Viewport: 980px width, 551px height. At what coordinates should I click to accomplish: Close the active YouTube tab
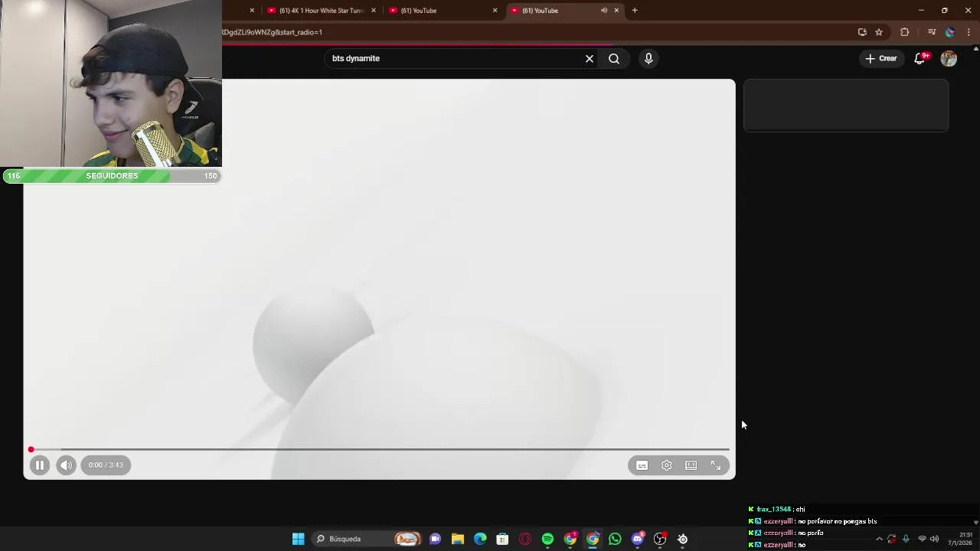(616, 11)
